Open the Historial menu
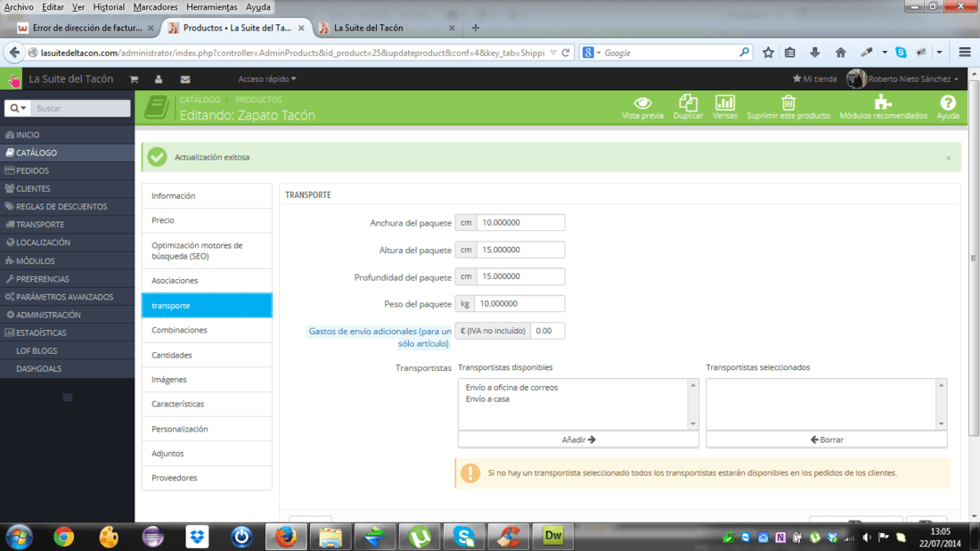 [x=109, y=7]
